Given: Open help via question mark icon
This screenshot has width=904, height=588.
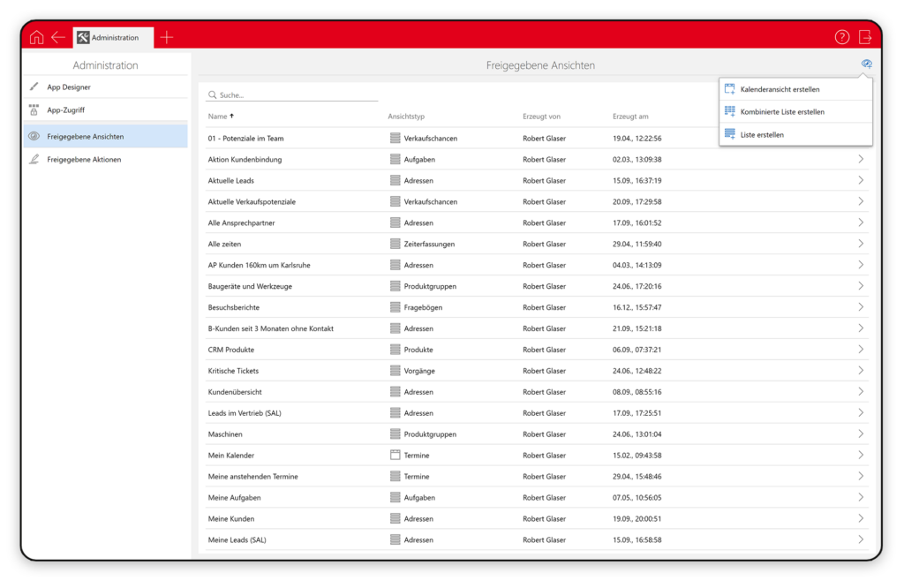Looking at the screenshot, I should pyautogui.click(x=842, y=37).
